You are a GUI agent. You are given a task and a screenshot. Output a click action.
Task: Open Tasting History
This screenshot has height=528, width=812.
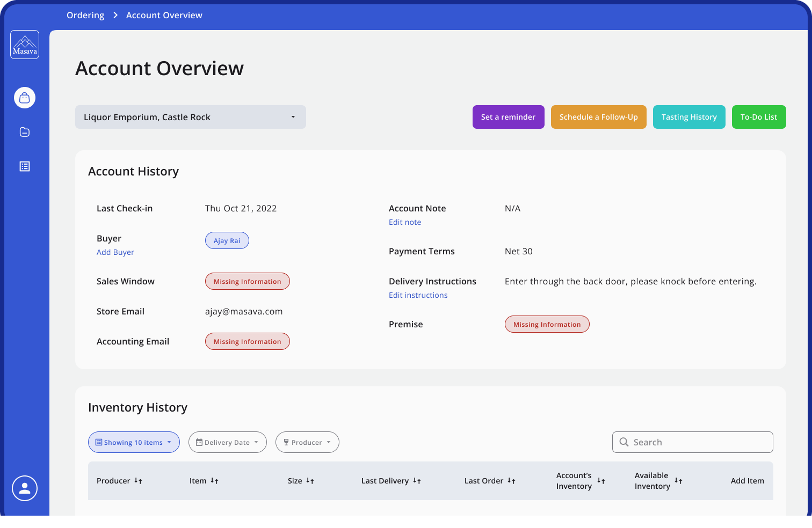pyautogui.click(x=689, y=117)
